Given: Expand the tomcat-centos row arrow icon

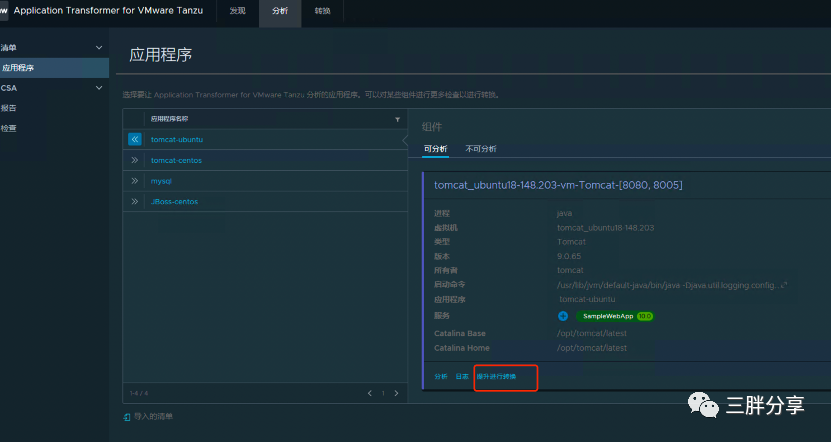Looking at the screenshot, I should [x=135, y=160].
